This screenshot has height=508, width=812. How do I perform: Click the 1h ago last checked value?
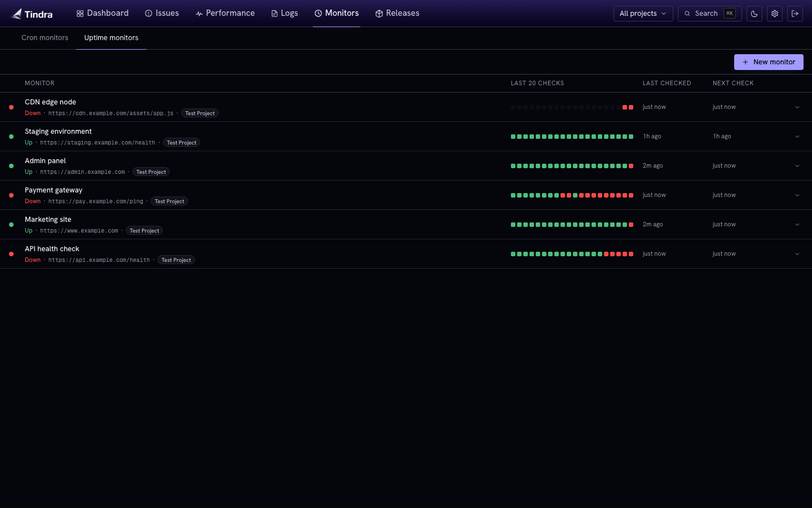(652, 137)
